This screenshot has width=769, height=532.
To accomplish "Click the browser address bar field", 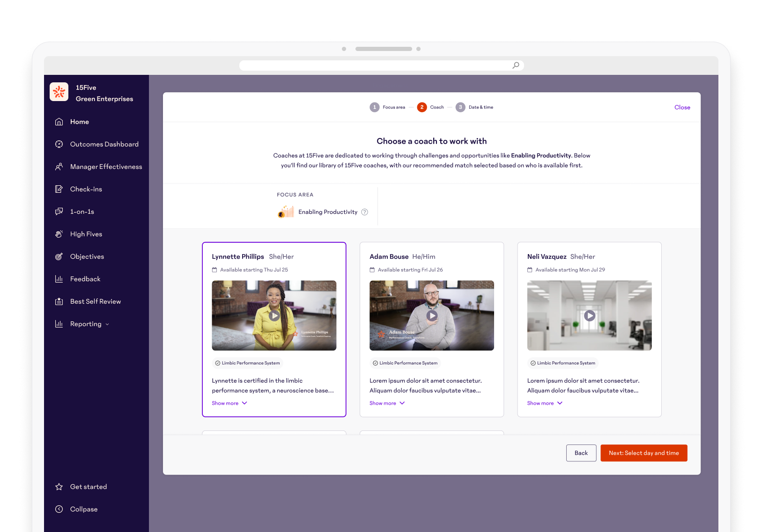I will pyautogui.click(x=382, y=66).
